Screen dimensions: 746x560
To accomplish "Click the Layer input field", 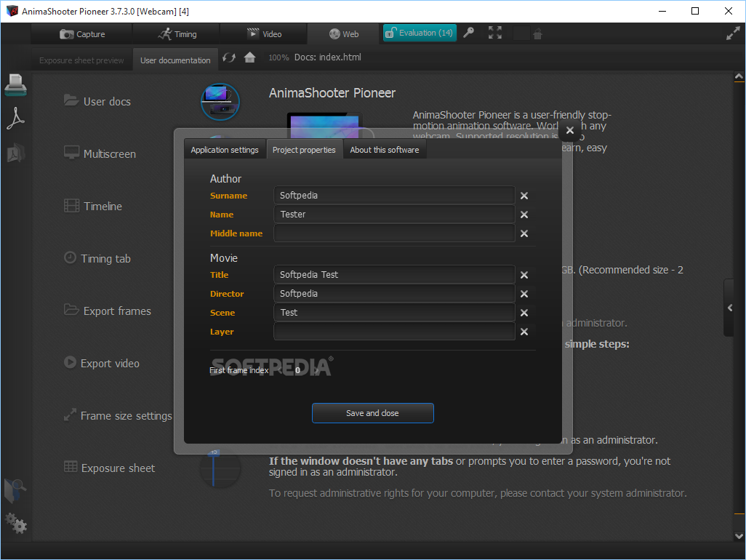I will point(394,332).
